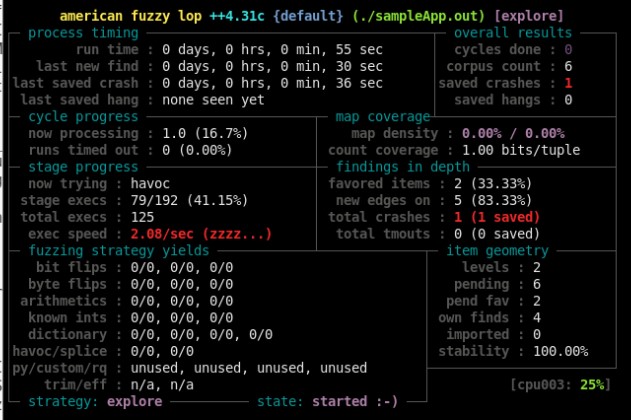Click 'strategy: explore' at the bottom
Screen dimensions: 631x420
pyautogui.click(x=95, y=401)
